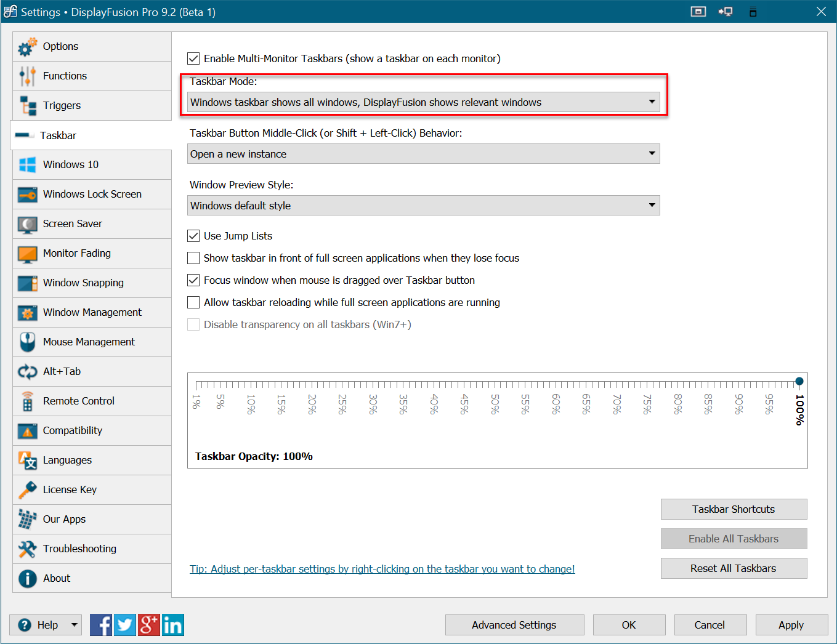Image resolution: width=837 pixels, height=644 pixels.
Task: Check Allow taskbar reloading during full screen applications
Action: [193, 302]
